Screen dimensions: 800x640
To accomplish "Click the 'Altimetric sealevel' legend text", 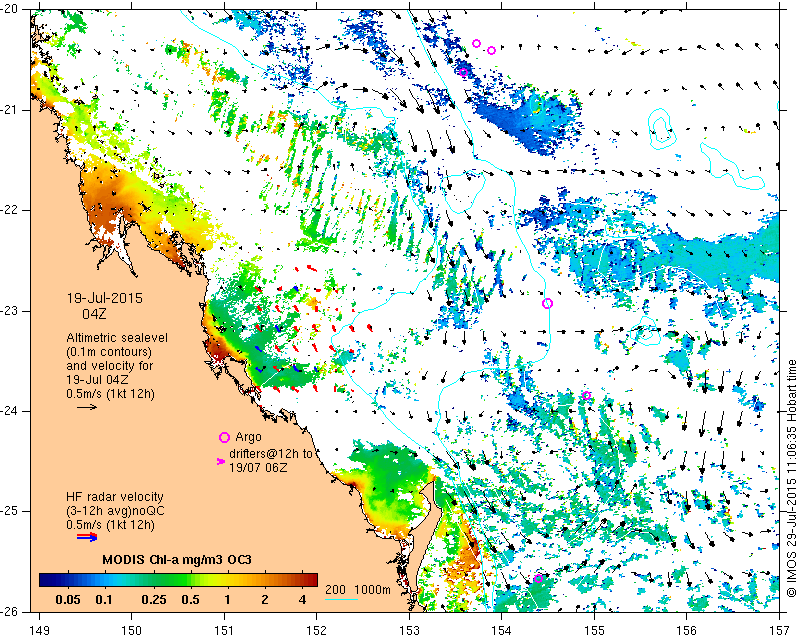I will click(x=117, y=338).
